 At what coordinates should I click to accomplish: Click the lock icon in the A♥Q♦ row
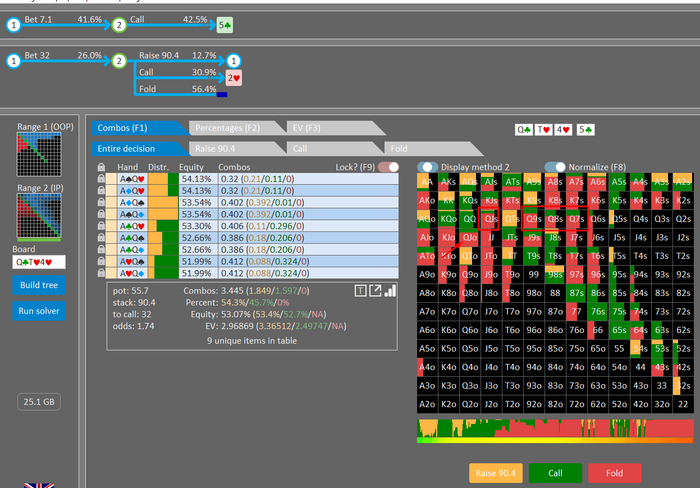(101, 273)
